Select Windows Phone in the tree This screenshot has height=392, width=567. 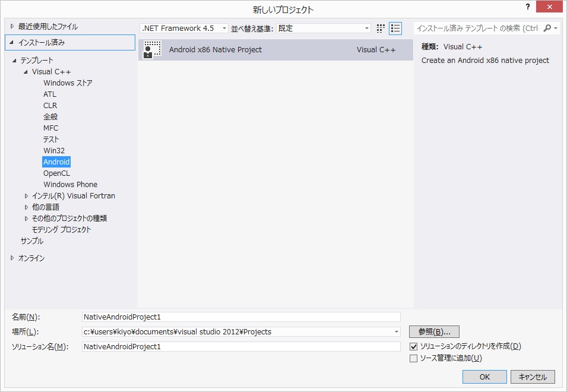[70, 185]
